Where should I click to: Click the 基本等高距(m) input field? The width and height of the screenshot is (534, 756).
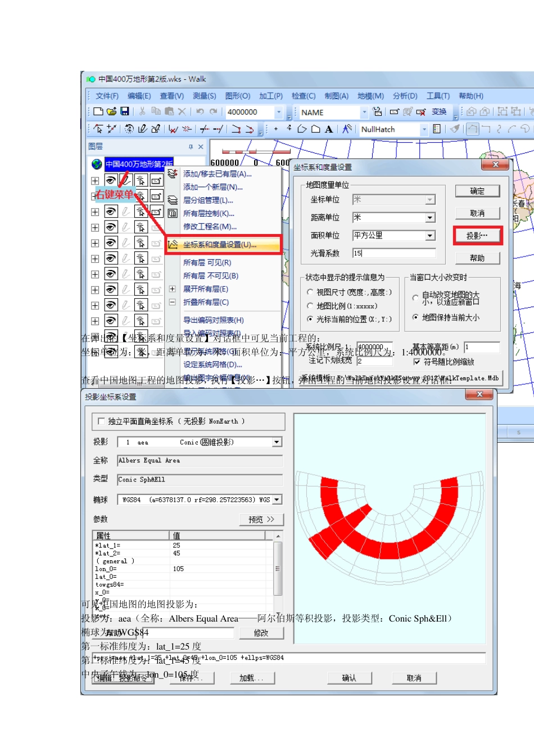coord(482,347)
